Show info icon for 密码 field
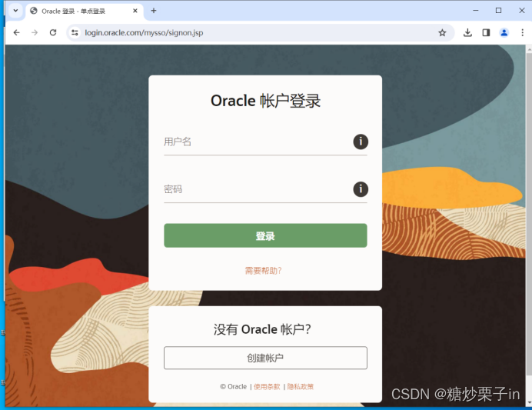This screenshot has width=532, height=410. click(361, 189)
